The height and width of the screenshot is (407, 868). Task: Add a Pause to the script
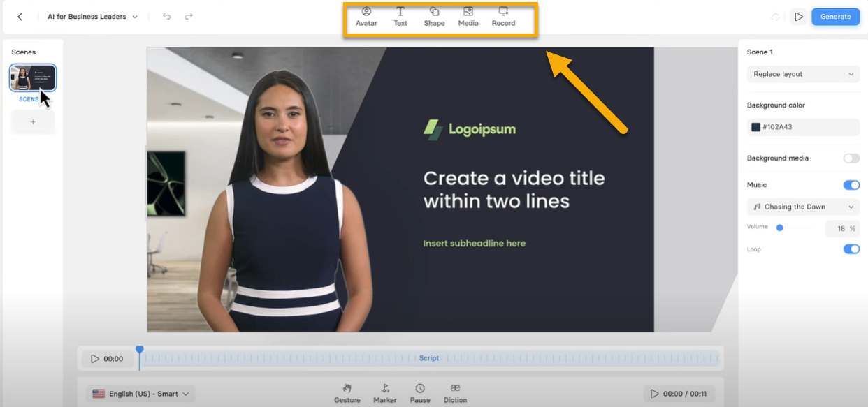pyautogui.click(x=419, y=393)
